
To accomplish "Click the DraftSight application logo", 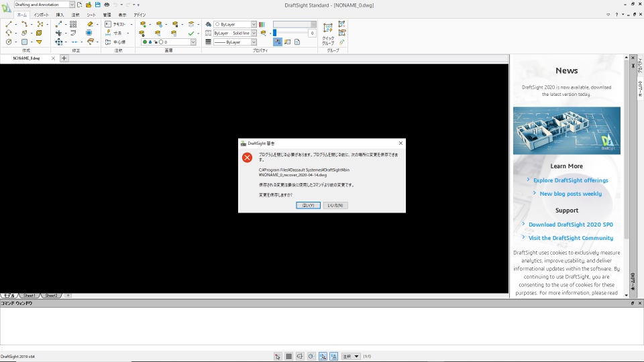I will pyautogui.click(x=6, y=8).
